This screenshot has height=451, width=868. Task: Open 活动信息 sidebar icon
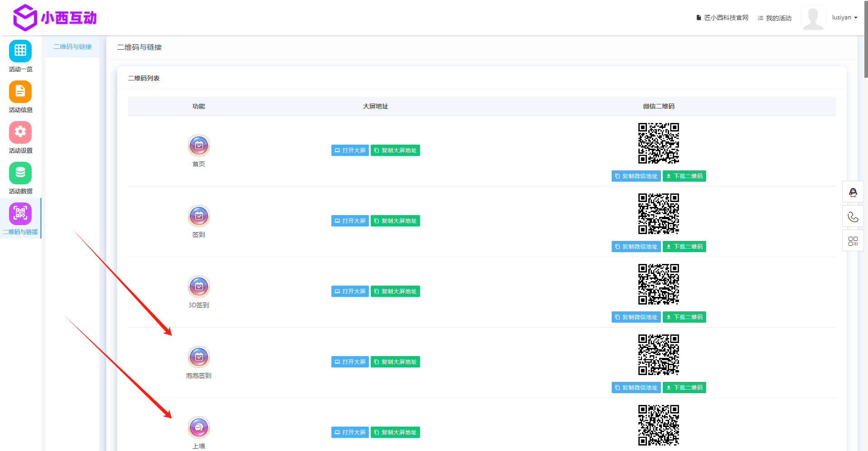pyautogui.click(x=20, y=92)
